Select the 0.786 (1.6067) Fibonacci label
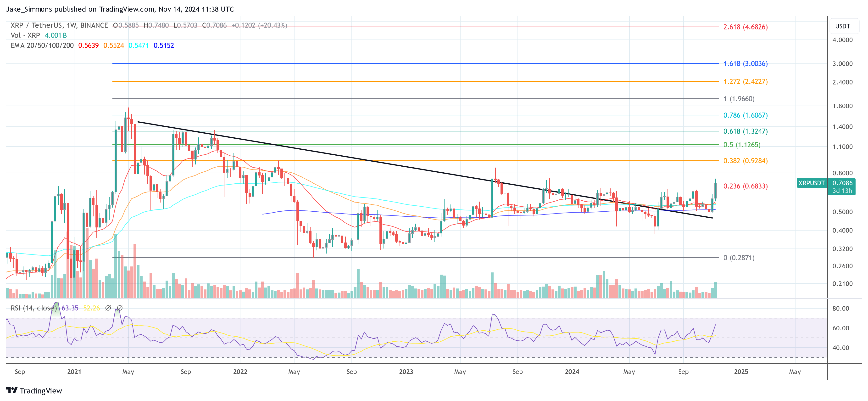Viewport: 868px width, 401px height. click(745, 115)
